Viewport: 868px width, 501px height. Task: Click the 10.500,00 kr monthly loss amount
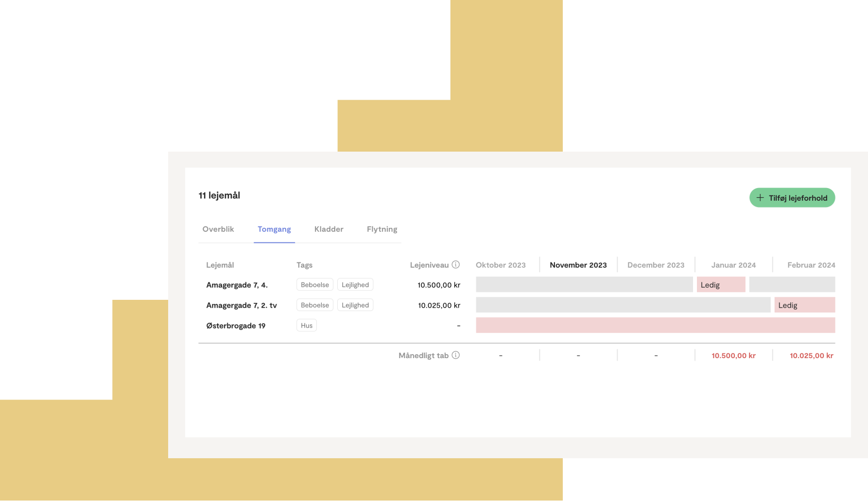pos(733,356)
